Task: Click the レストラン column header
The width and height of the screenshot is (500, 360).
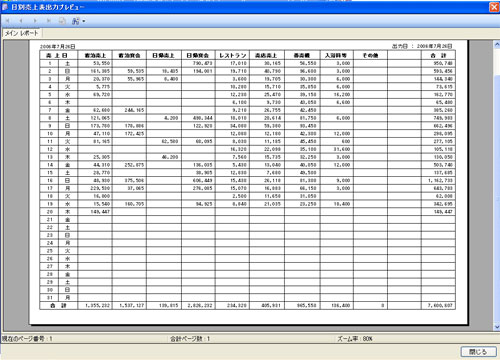Action: [x=232, y=55]
